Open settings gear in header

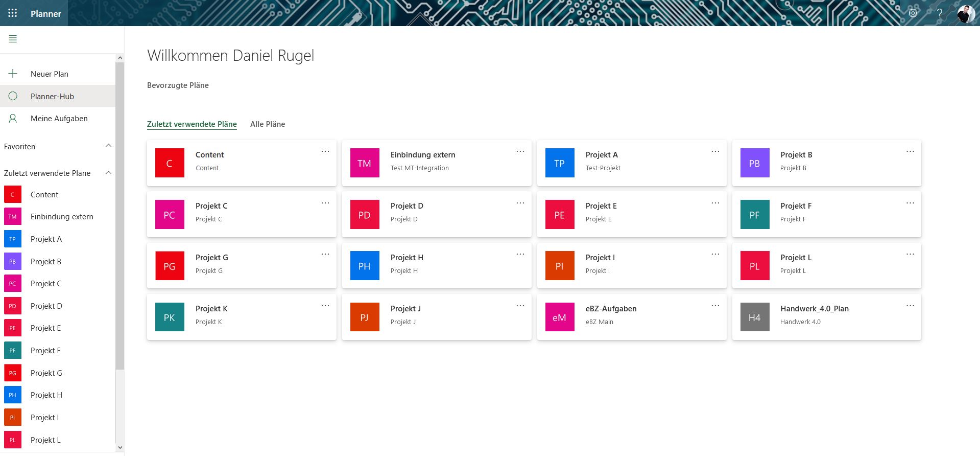coord(913,13)
